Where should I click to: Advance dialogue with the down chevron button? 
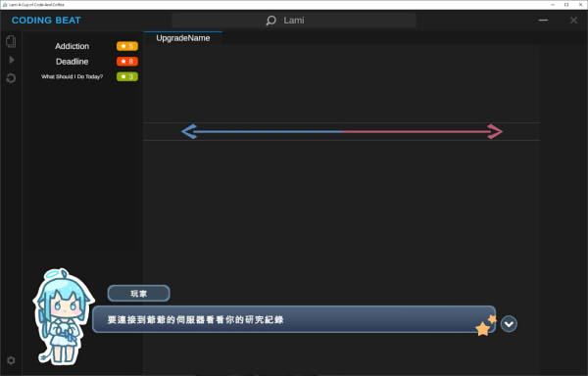pyautogui.click(x=509, y=324)
